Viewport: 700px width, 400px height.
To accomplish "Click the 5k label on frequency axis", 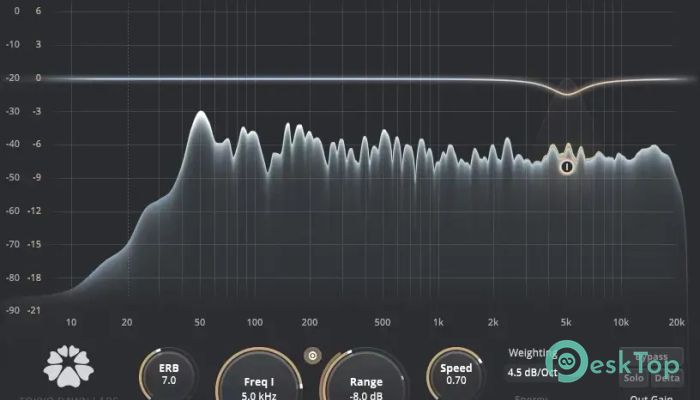I will (x=566, y=322).
